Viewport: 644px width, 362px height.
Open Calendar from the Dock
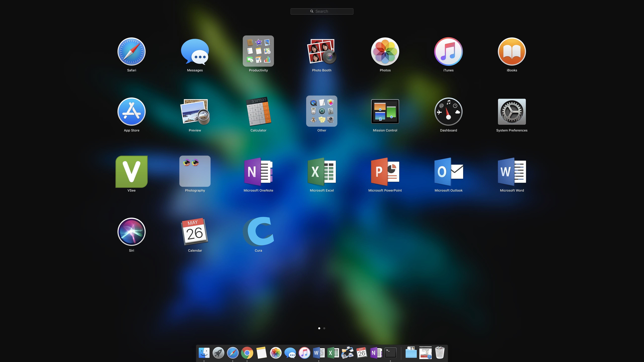[362, 353]
